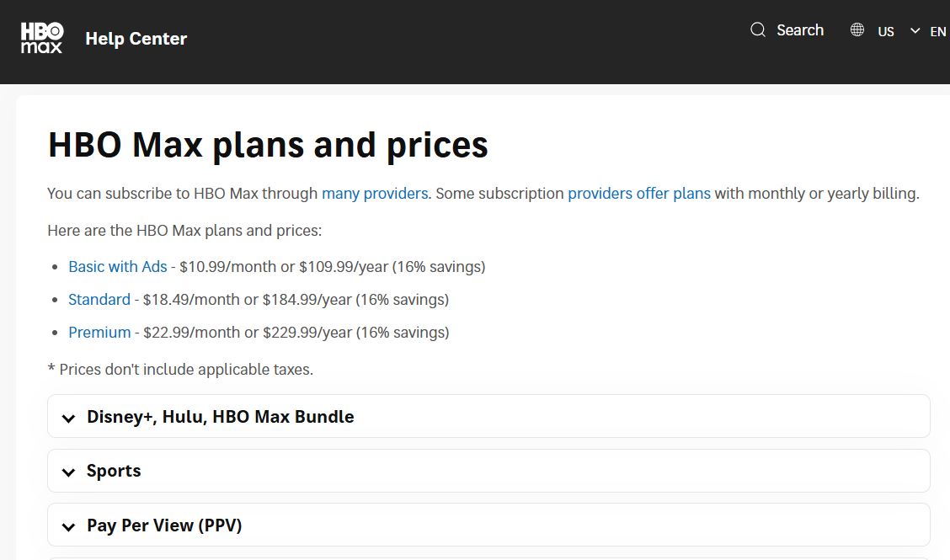
Task: View Basic with Ads plan details
Action: (117, 266)
